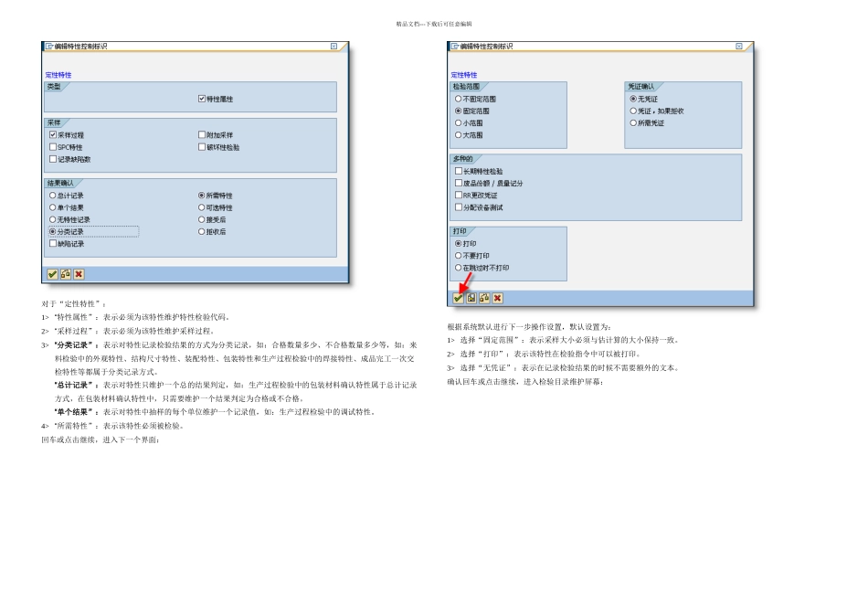Click the 结果确认 group header
The height and width of the screenshot is (614, 868).
[x=60, y=183]
